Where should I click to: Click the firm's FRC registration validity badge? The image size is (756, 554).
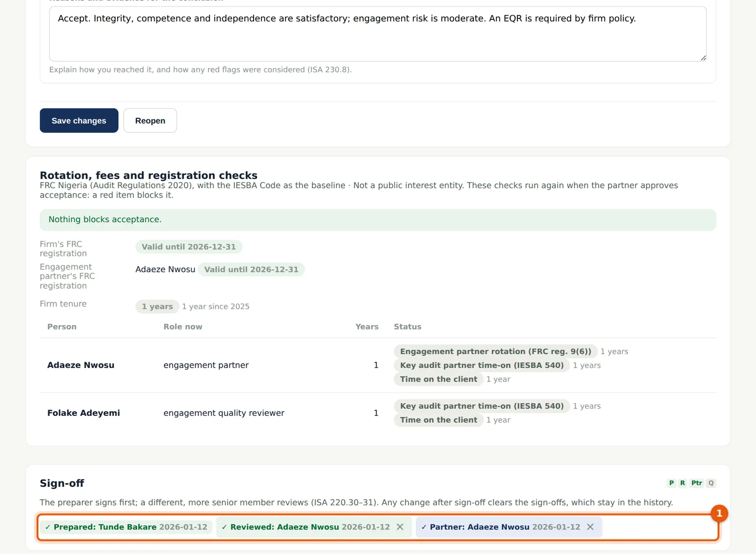tap(189, 247)
